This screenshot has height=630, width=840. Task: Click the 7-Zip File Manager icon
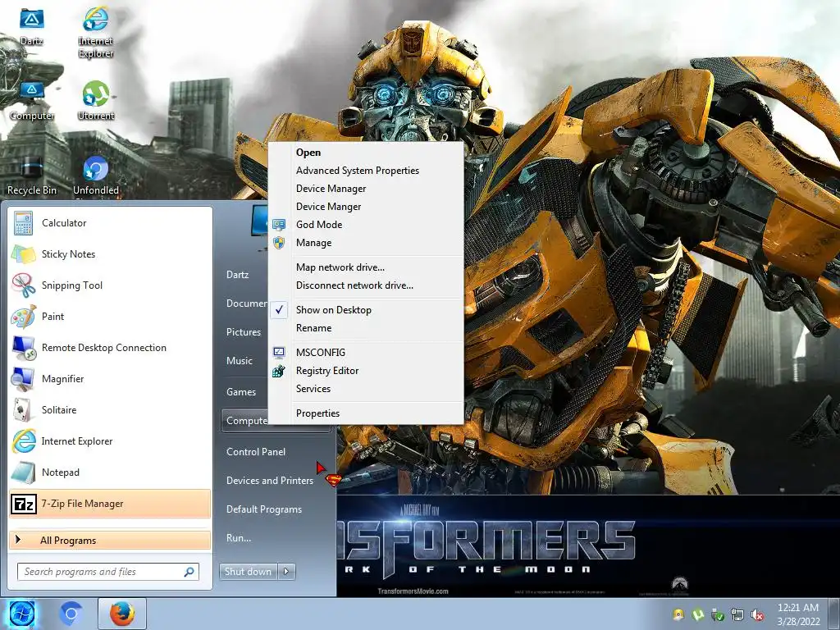(x=24, y=504)
